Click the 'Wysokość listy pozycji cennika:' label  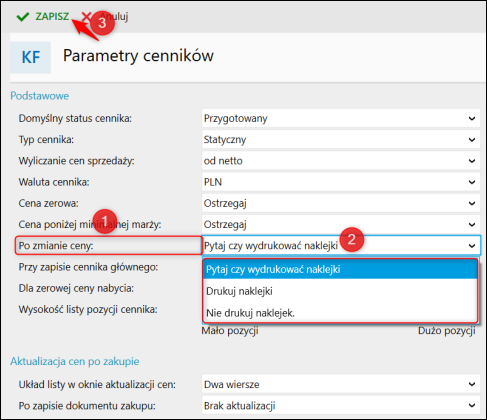(x=88, y=309)
